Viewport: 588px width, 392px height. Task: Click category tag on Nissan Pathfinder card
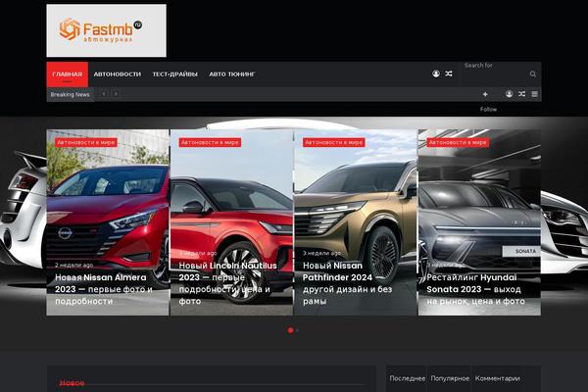pos(334,142)
